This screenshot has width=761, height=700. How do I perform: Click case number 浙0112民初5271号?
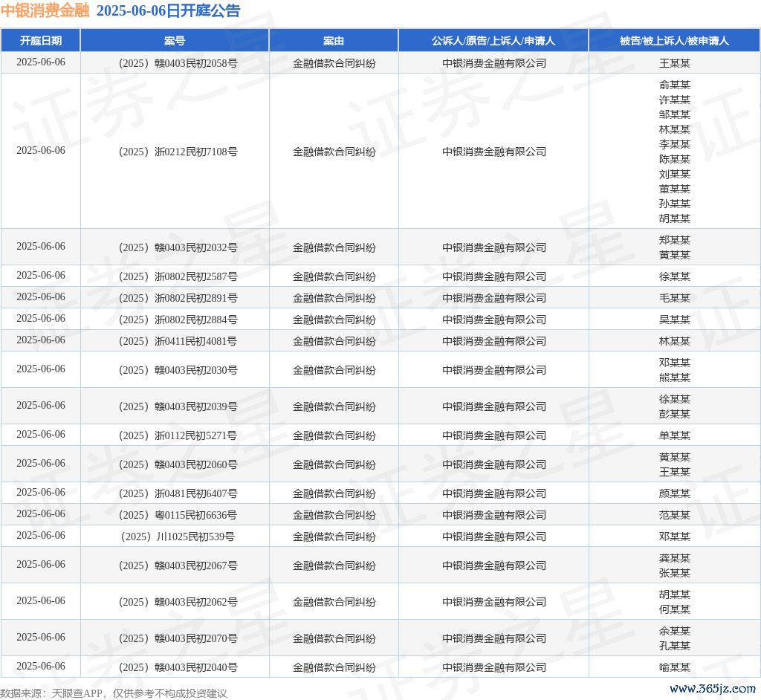tap(178, 436)
